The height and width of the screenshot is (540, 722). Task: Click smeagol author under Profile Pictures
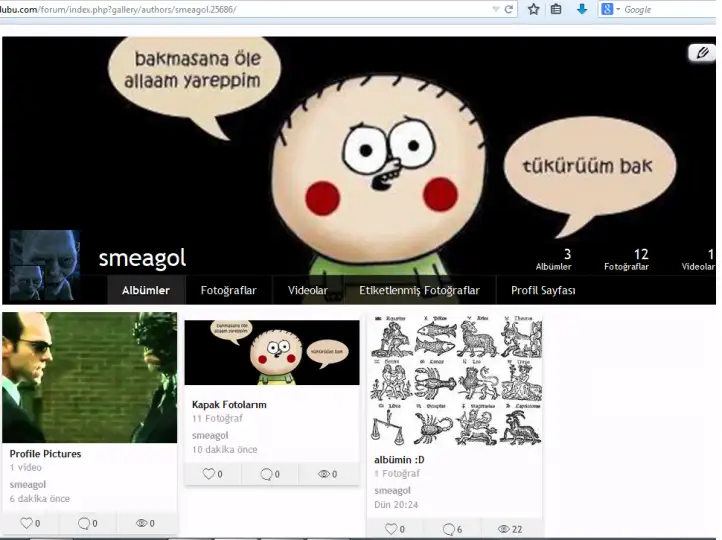tap(28, 484)
